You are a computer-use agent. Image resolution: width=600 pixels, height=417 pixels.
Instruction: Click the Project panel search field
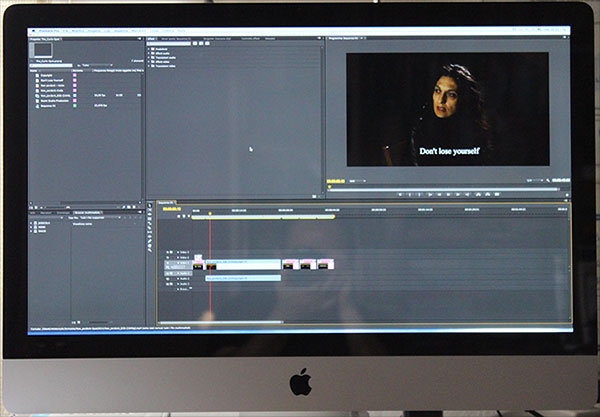point(51,65)
